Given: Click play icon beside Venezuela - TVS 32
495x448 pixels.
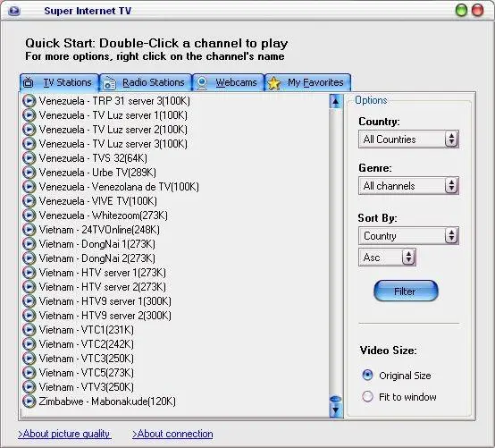Looking at the screenshot, I should click(29, 158).
